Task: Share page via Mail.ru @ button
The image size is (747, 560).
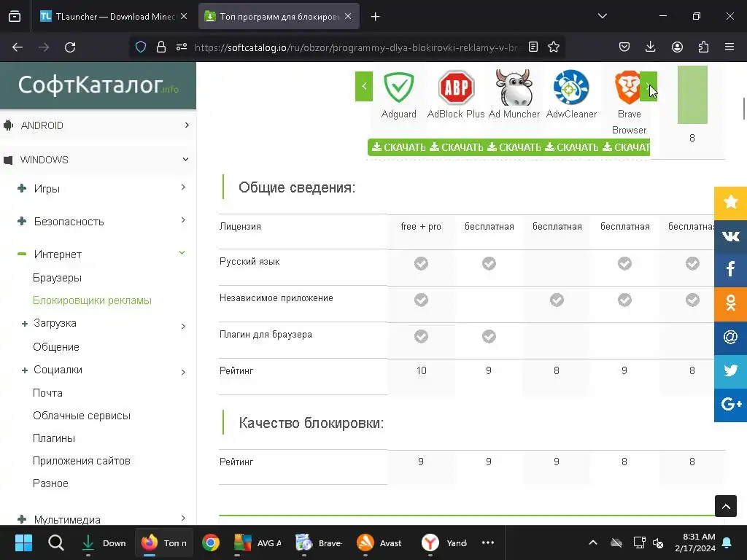Action: (x=730, y=337)
